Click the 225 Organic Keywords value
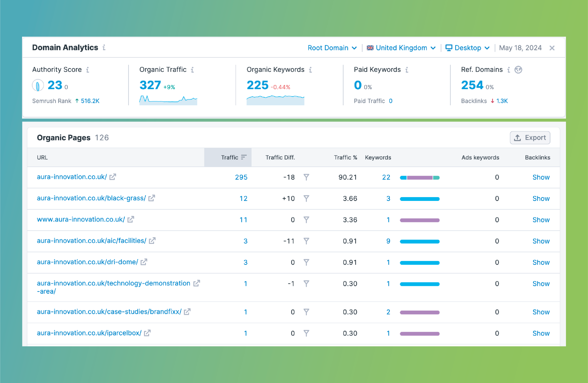 tap(258, 85)
